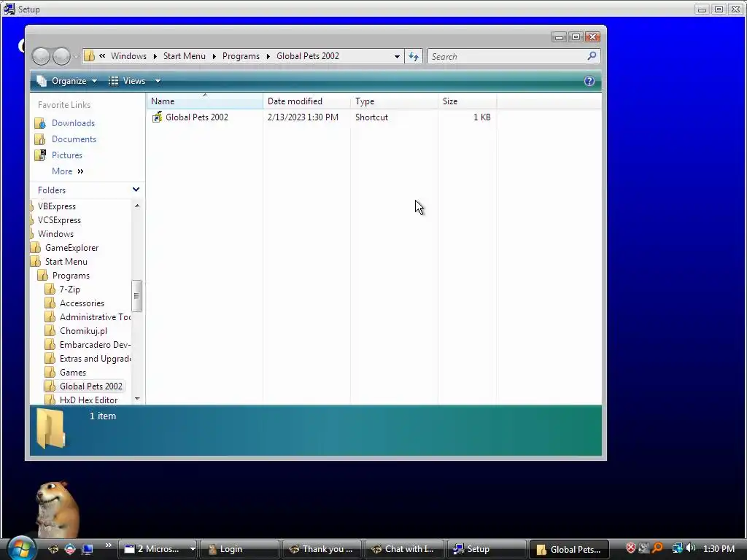This screenshot has width=747, height=560.
Task: Click the hamster desktop pet
Action: point(56,510)
